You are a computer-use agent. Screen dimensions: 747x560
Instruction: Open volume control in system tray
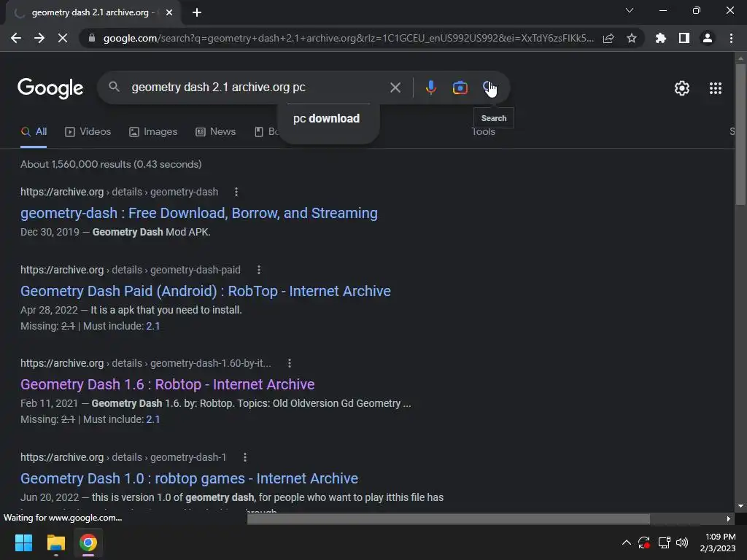(682, 542)
